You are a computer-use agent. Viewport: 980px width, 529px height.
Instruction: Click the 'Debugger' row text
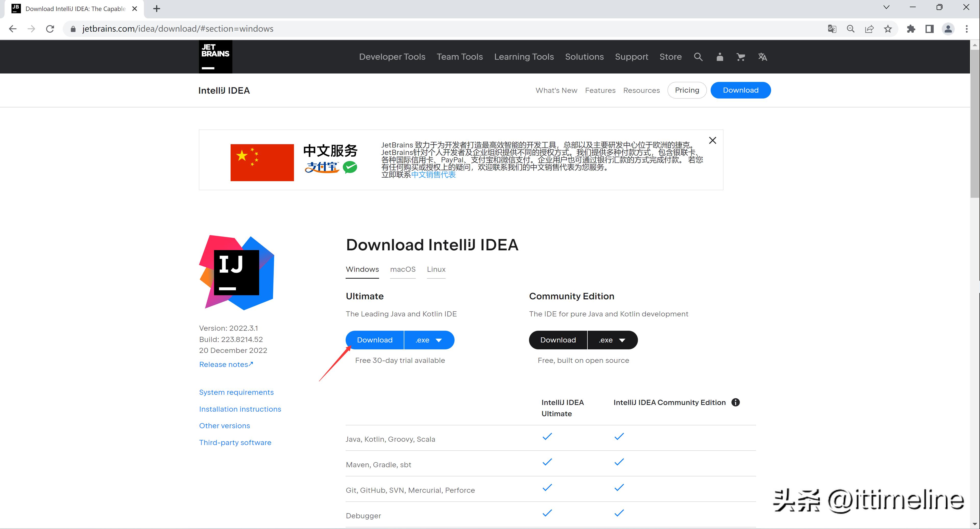click(363, 516)
